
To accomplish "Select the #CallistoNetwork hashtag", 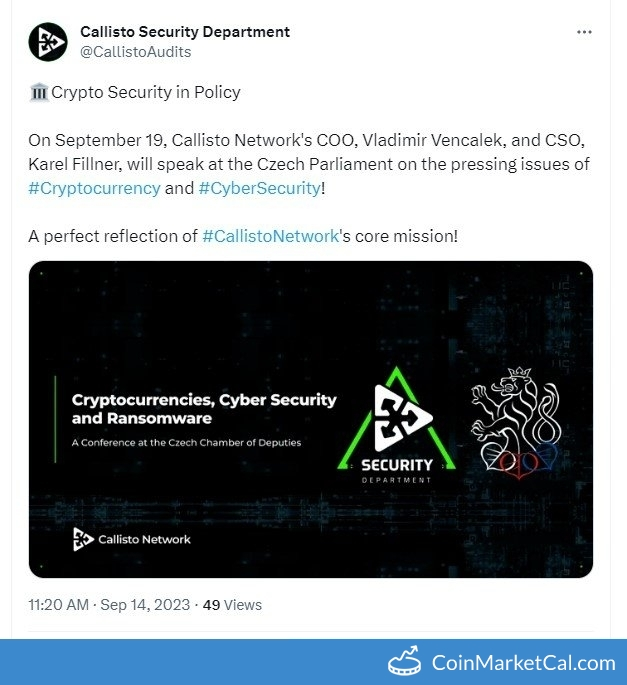I will (270, 236).
